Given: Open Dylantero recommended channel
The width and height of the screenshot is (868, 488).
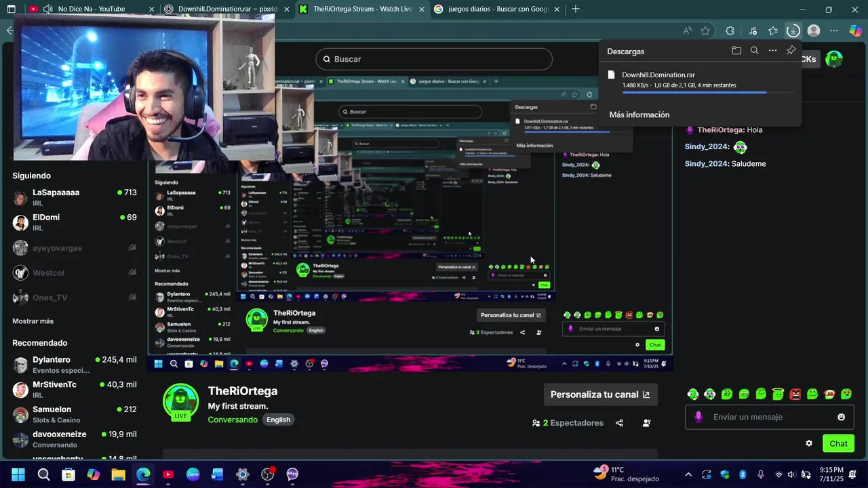Looking at the screenshot, I should coord(75,365).
